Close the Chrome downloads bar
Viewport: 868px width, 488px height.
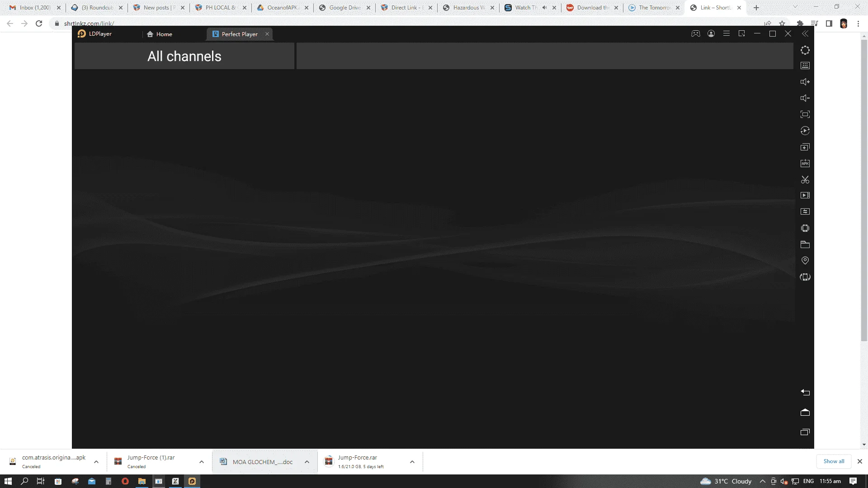[860, 461]
